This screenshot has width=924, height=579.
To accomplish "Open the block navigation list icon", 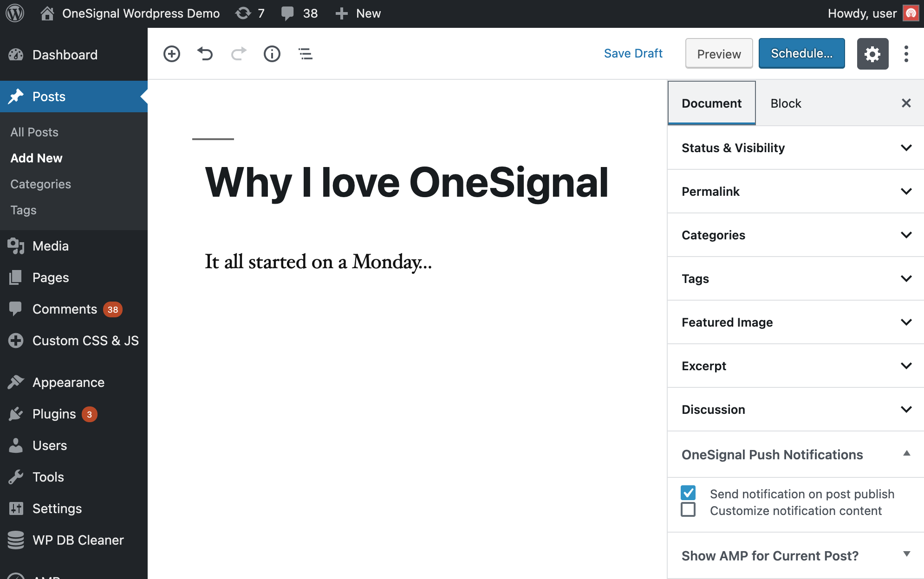I will pos(305,54).
